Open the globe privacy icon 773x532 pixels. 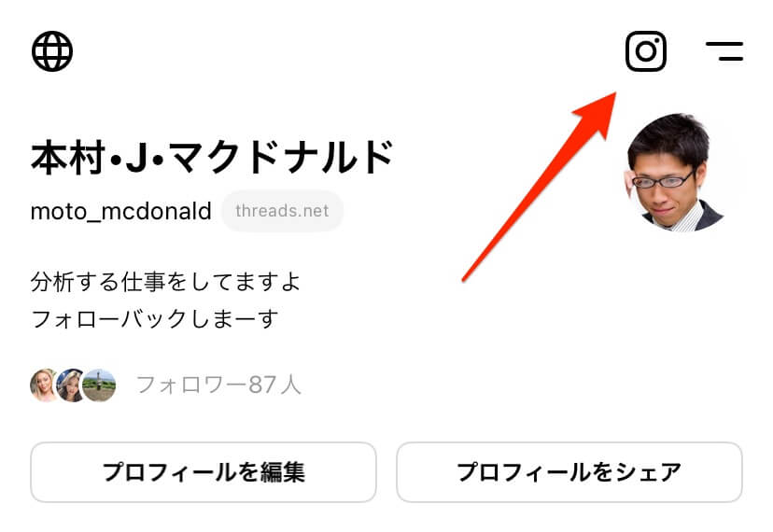[52, 51]
